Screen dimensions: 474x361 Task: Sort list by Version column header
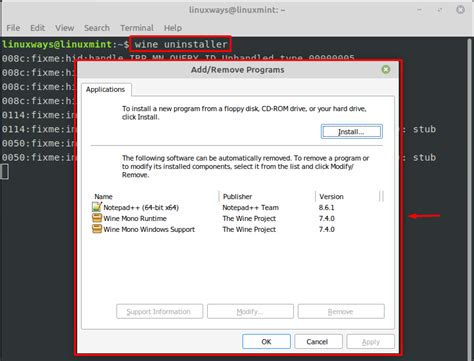[x=347, y=196]
